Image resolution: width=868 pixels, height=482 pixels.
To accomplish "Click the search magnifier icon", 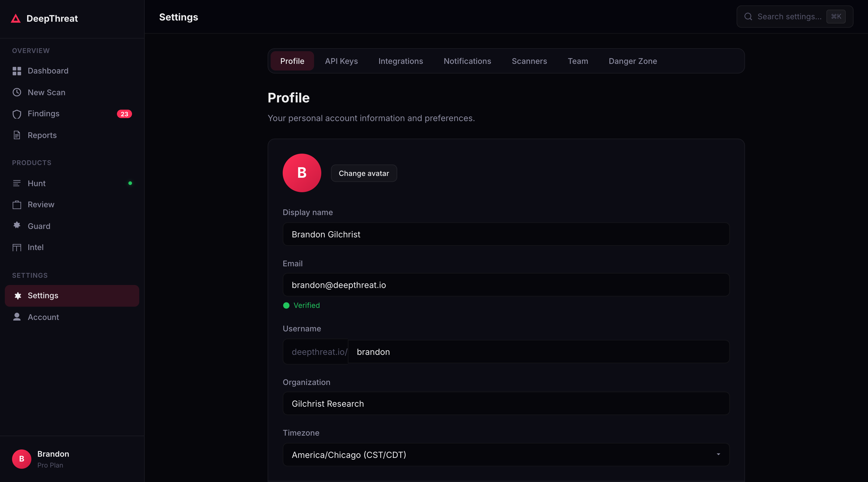I will [748, 17].
